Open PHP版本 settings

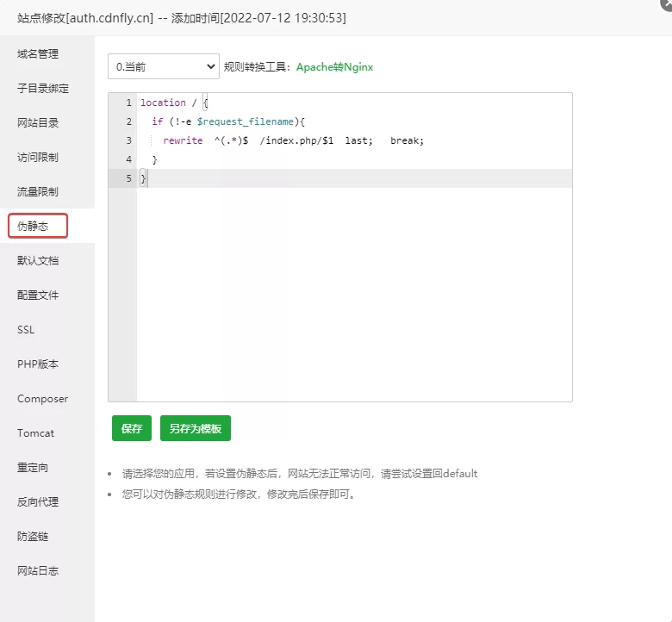pos(38,364)
